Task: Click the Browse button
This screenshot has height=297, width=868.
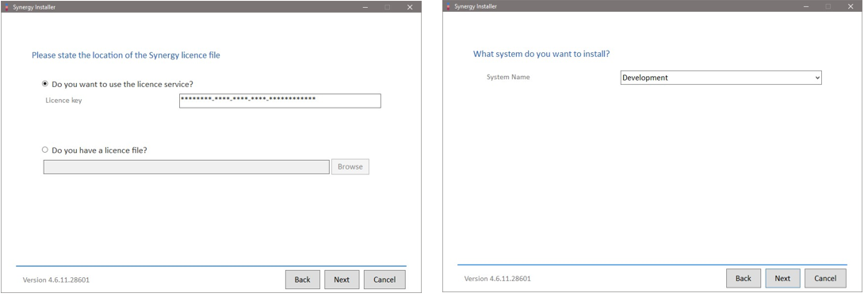Action: (350, 166)
